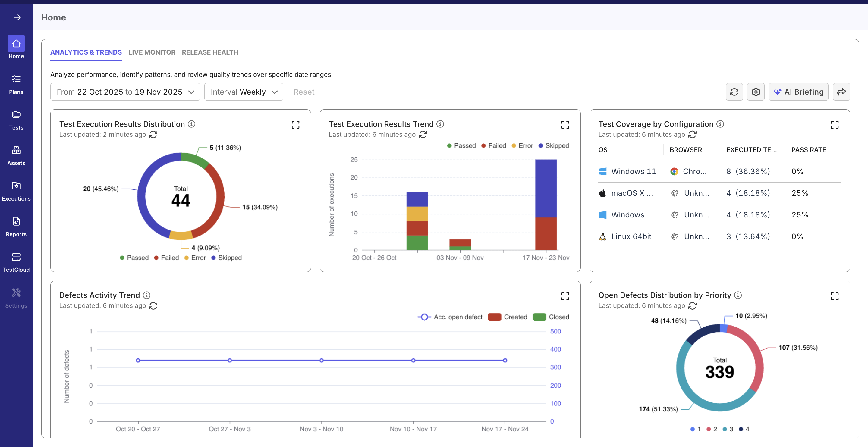Collapse the navigation sidebar with the arrow
This screenshot has width=868, height=447.
(x=17, y=17)
